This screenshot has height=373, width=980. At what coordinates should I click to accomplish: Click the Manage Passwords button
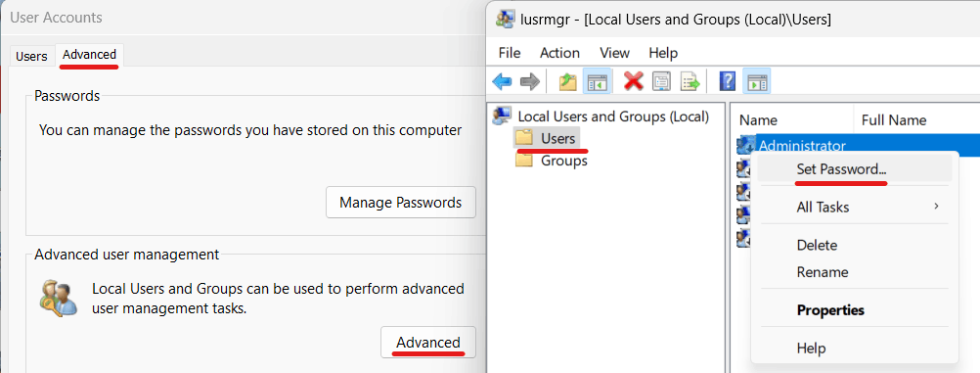(401, 202)
